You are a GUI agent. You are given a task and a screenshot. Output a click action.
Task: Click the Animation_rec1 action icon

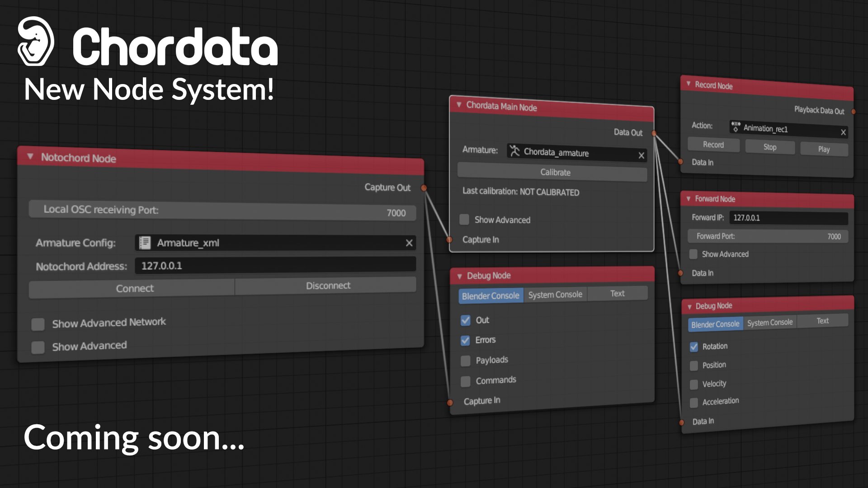pyautogui.click(x=736, y=127)
